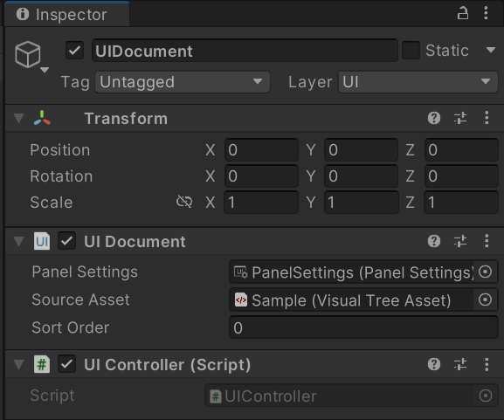Open Transform presets slider icon

pos(460,118)
